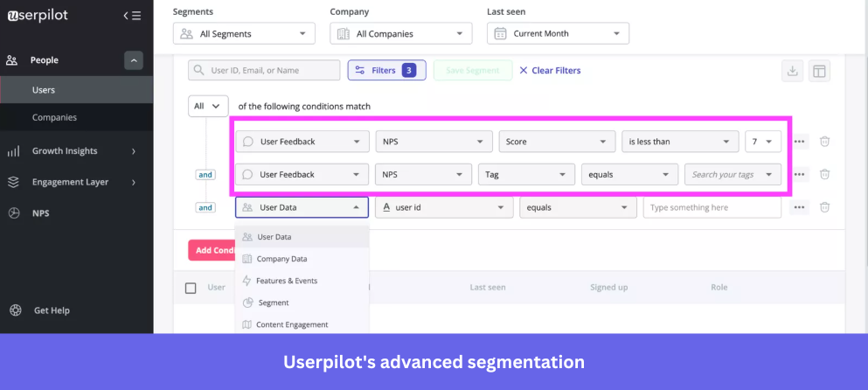Click the filter sliders icon

click(x=360, y=70)
